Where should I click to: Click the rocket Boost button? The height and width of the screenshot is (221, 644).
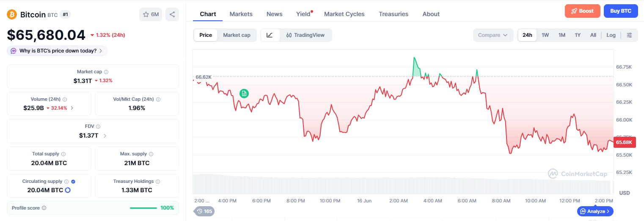(x=582, y=11)
